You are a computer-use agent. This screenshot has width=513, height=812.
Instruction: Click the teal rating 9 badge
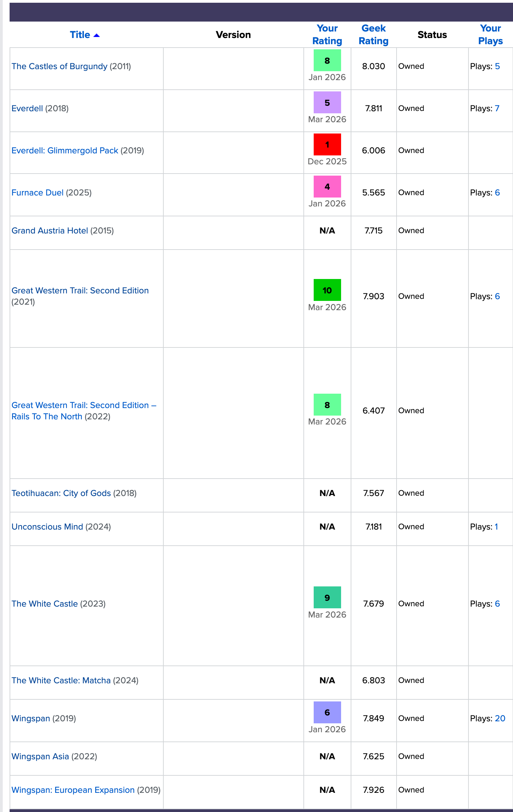point(327,597)
